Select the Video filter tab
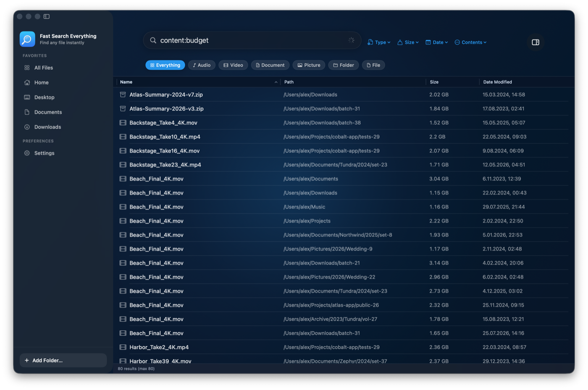Screen dimensions: 588x390 click(233, 65)
